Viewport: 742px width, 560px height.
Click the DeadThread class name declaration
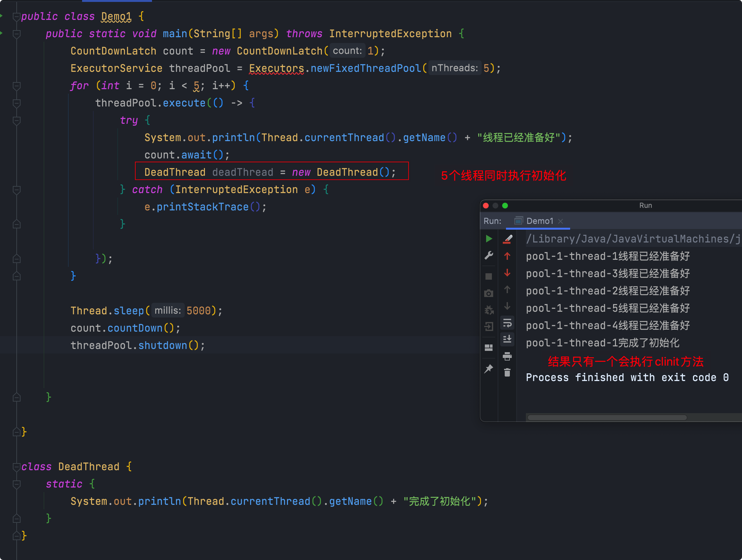click(x=89, y=467)
